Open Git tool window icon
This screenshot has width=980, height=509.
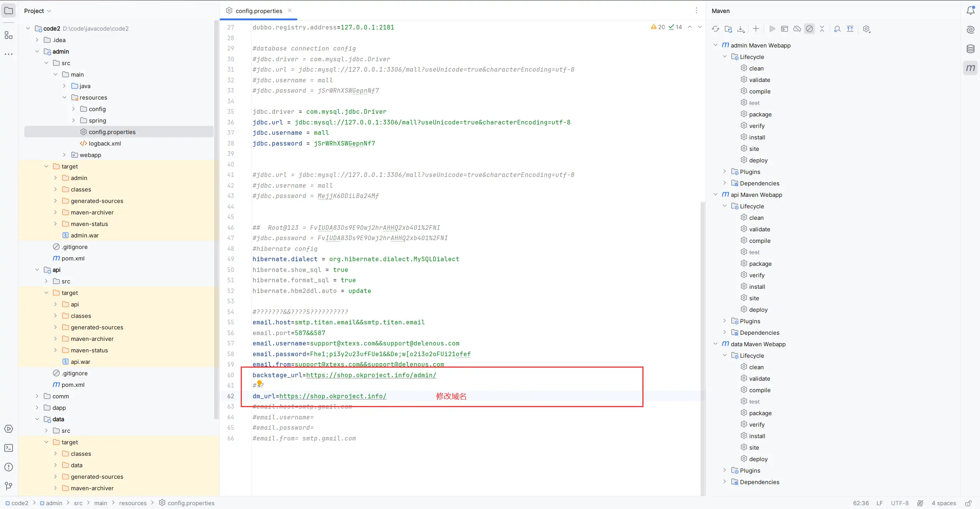point(8,486)
